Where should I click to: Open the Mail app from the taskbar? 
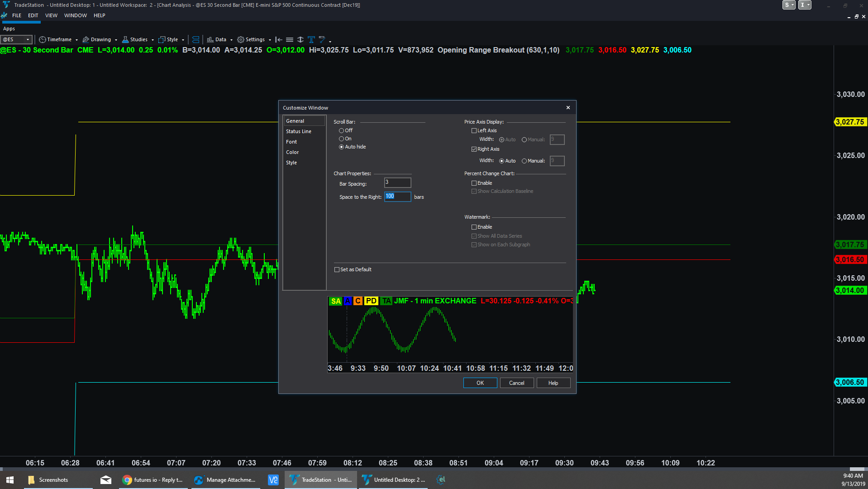(x=106, y=480)
